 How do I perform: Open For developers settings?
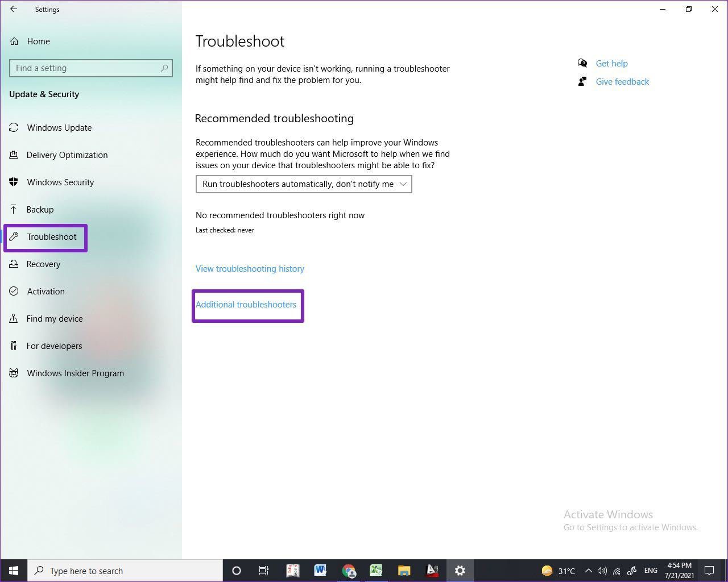pyautogui.click(x=54, y=346)
